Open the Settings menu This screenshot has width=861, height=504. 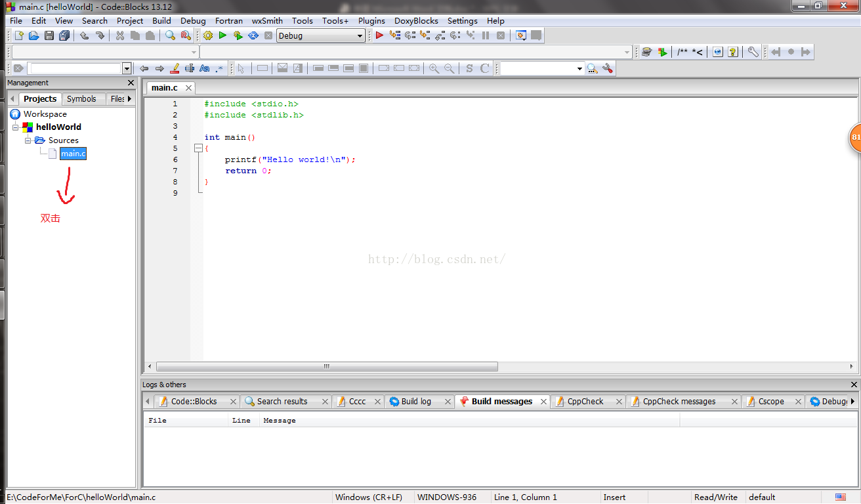click(463, 20)
